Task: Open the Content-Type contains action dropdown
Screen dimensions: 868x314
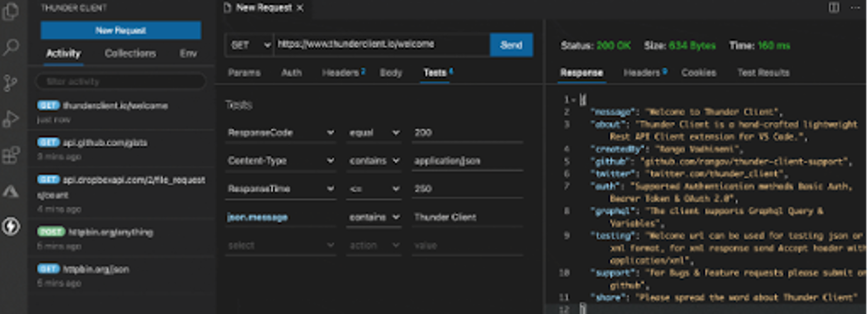Action: [x=374, y=161]
